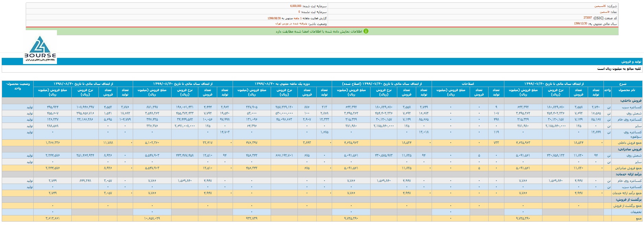The width and height of the screenshot is (644, 225).
Task: Click the "اصلاحات" column group header
Action: [x=468, y=84]
